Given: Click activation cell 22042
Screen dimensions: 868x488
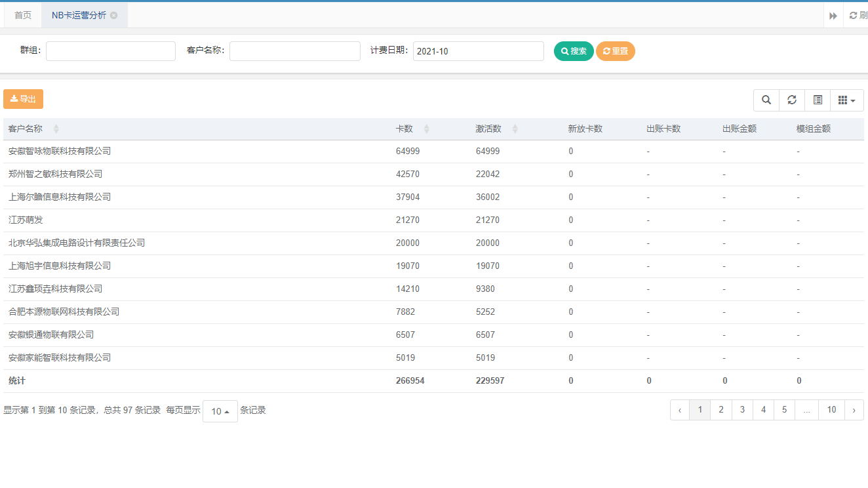Looking at the screenshot, I should 488,174.
